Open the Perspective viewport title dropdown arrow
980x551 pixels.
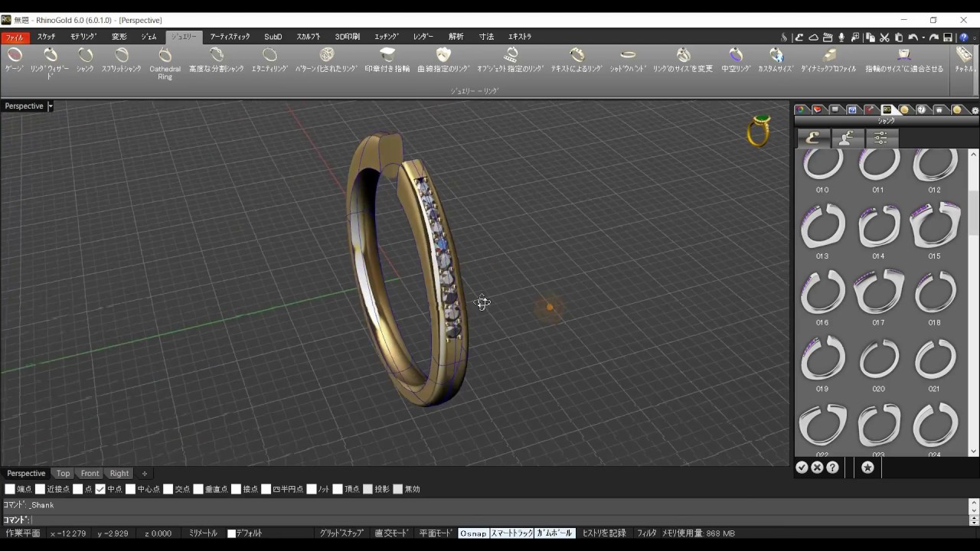pos(51,106)
